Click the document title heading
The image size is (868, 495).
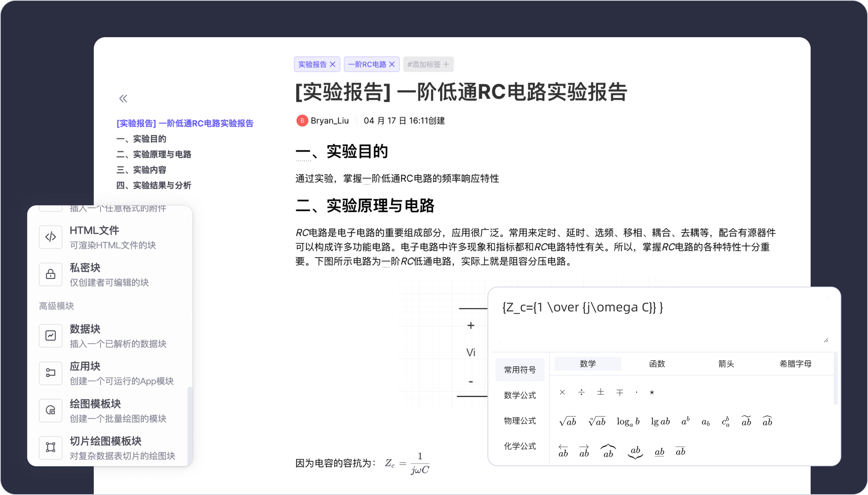[462, 92]
